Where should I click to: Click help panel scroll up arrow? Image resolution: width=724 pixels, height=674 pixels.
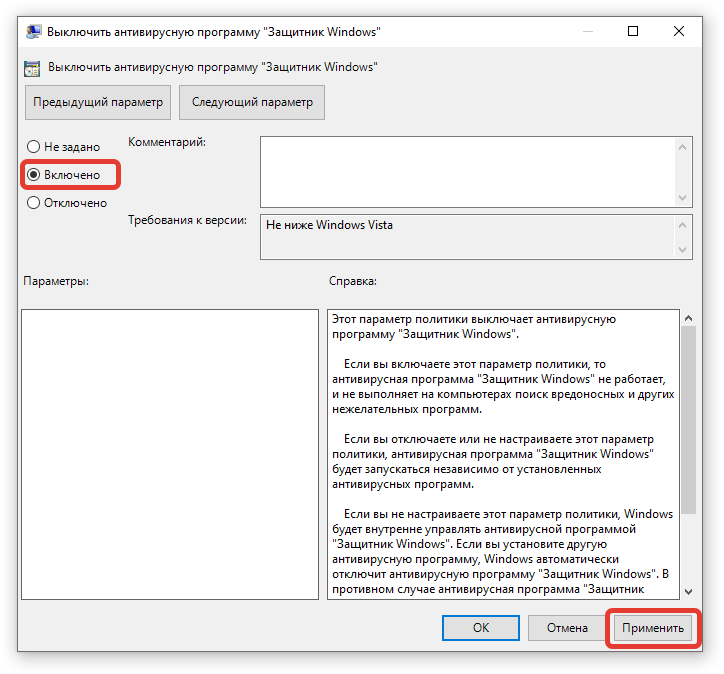[x=688, y=318]
